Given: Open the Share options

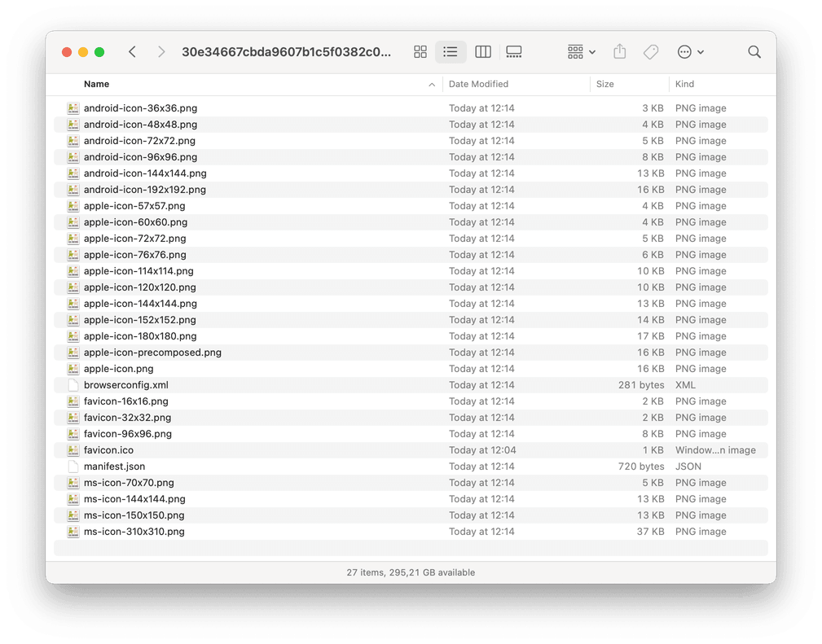Looking at the screenshot, I should pos(619,51).
